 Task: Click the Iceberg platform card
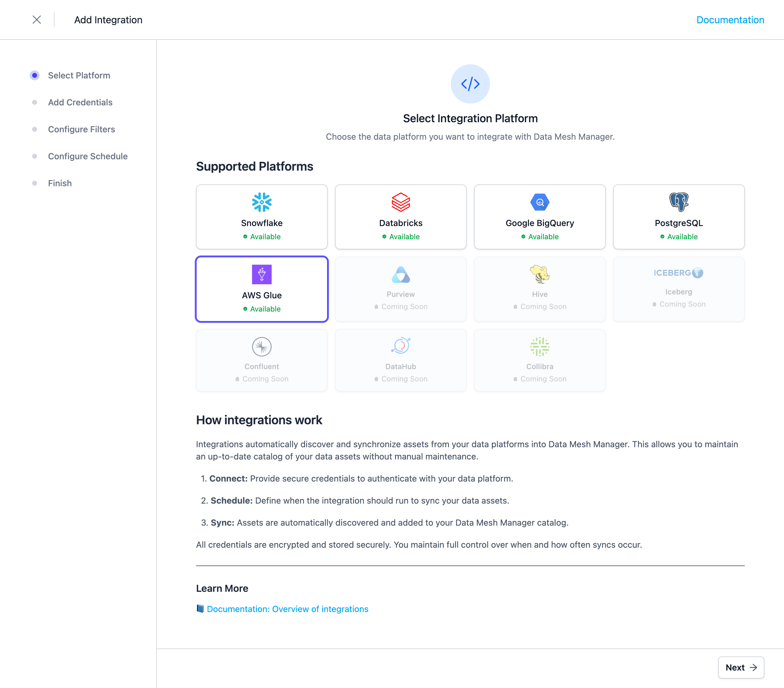679,289
